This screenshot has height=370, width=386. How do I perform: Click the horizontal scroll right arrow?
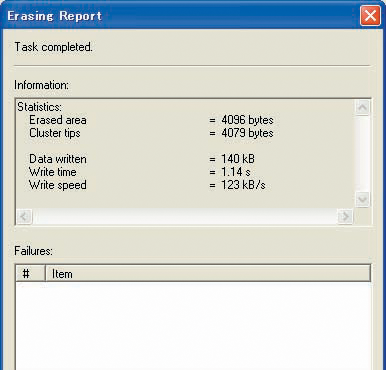(x=345, y=216)
